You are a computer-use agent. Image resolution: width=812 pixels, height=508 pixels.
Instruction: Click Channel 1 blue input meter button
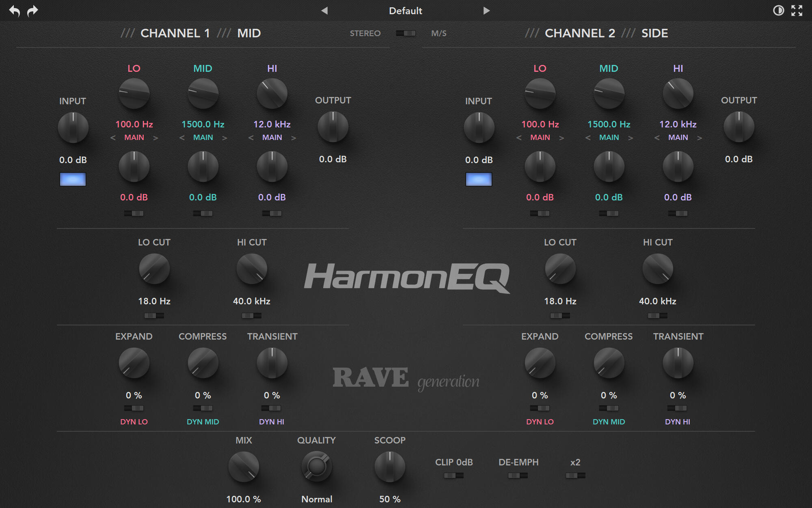pyautogui.click(x=73, y=179)
